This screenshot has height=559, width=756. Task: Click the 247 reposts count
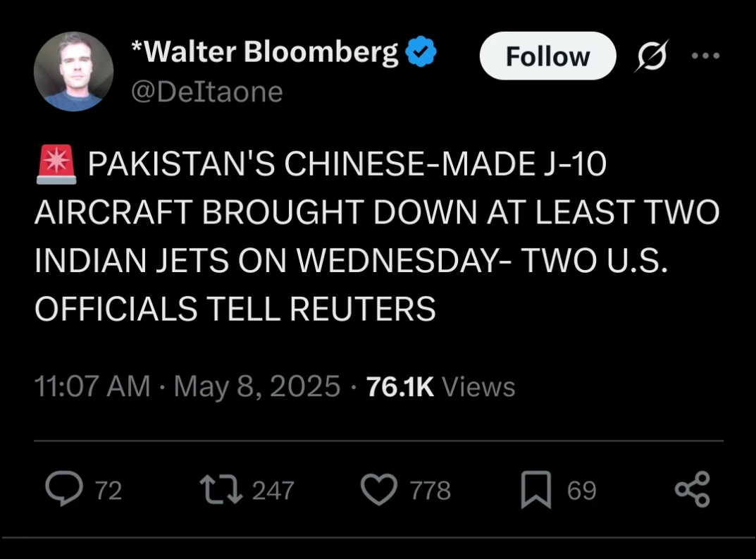tap(273, 491)
